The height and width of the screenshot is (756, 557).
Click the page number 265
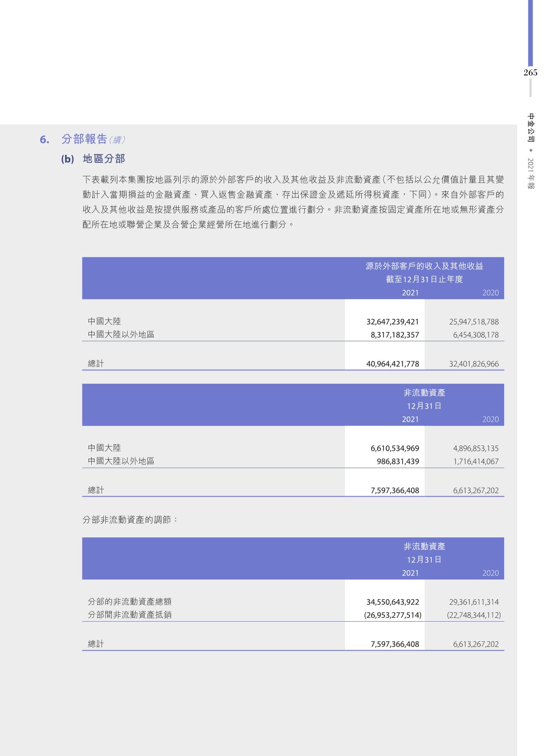(x=530, y=73)
